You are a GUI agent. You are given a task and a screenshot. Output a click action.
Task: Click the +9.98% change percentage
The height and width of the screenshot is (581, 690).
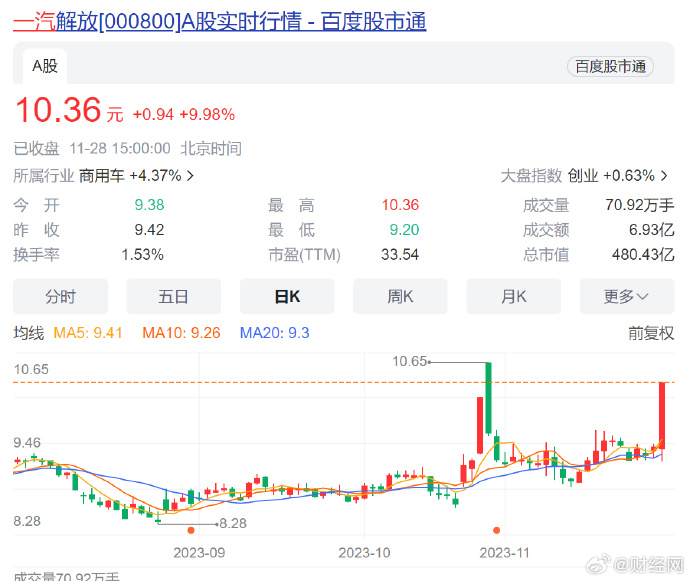tap(207, 115)
